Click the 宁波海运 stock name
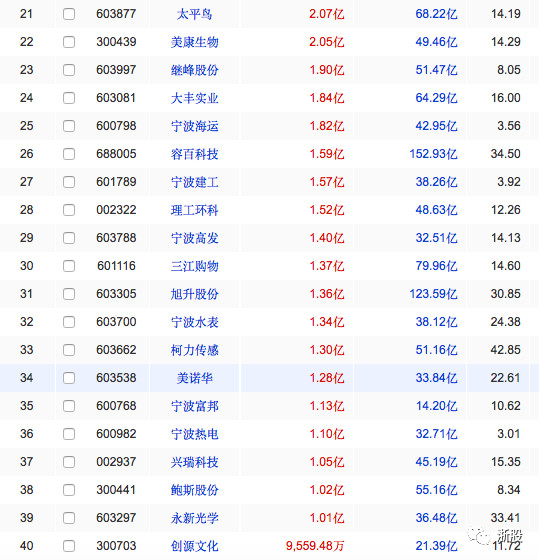The height and width of the screenshot is (560, 539). coord(195,126)
